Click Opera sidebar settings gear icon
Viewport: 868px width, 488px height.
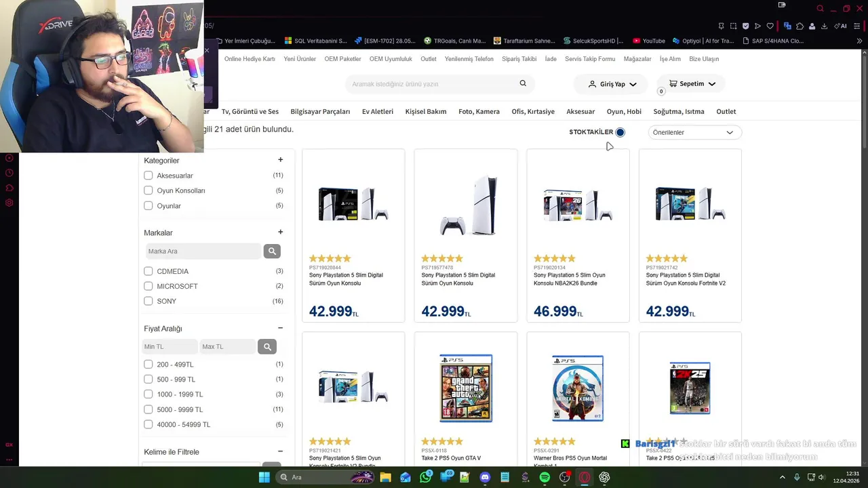(x=9, y=203)
